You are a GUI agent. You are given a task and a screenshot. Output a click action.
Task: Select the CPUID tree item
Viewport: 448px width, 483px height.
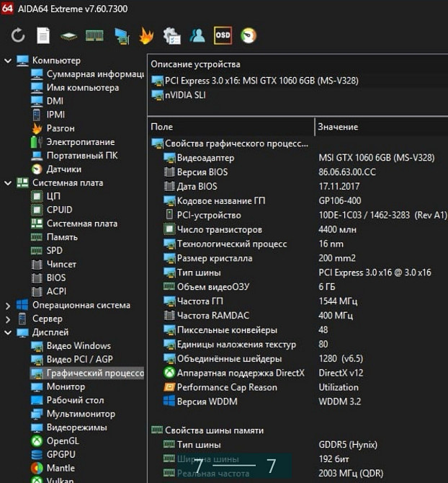tap(52, 210)
